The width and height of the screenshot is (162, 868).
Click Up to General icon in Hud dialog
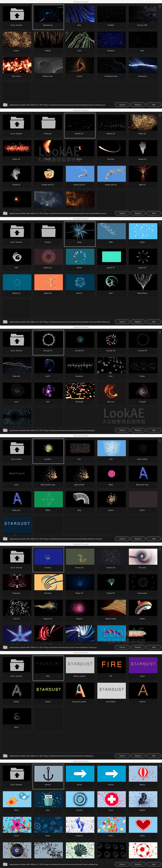click(x=17, y=340)
